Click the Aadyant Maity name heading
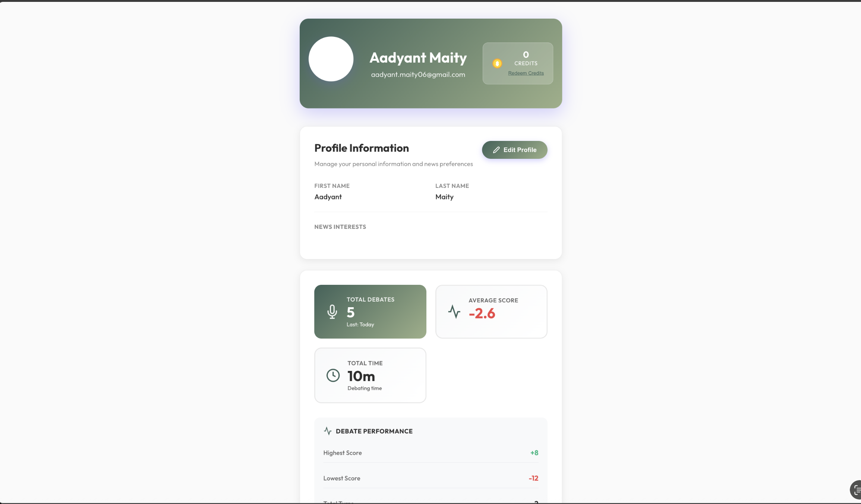The width and height of the screenshot is (861, 504). coord(418,58)
